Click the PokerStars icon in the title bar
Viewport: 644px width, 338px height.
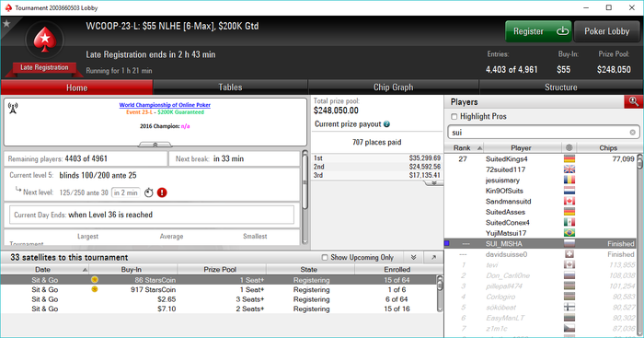(8, 7)
